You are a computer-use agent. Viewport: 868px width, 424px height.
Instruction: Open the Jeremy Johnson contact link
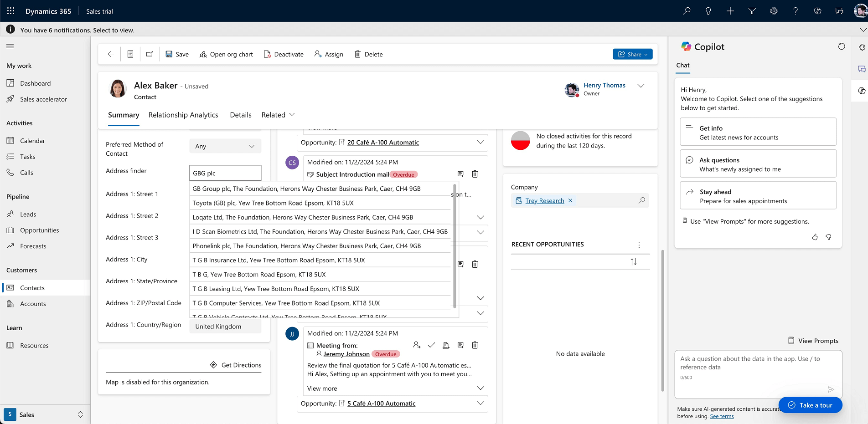pos(346,354)
